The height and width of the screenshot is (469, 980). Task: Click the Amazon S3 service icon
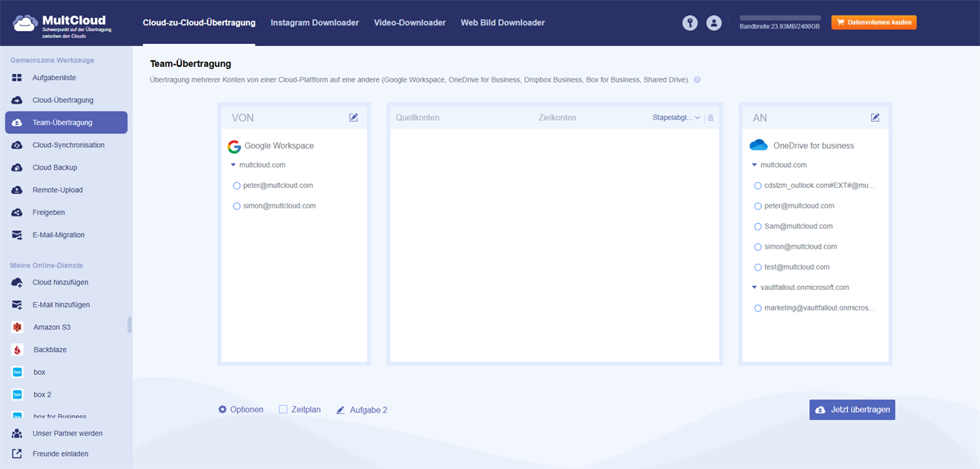(x=17, y=327)
